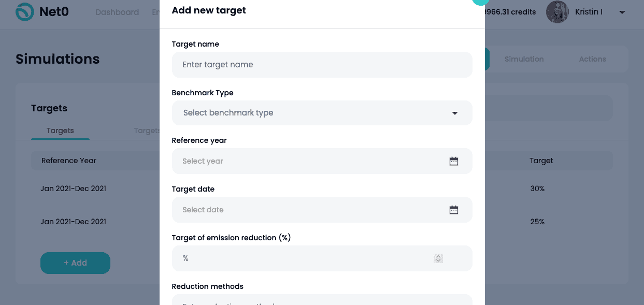Open the Select year dropdown field
The height and width of the screenshot is (305, 644).
322,161
